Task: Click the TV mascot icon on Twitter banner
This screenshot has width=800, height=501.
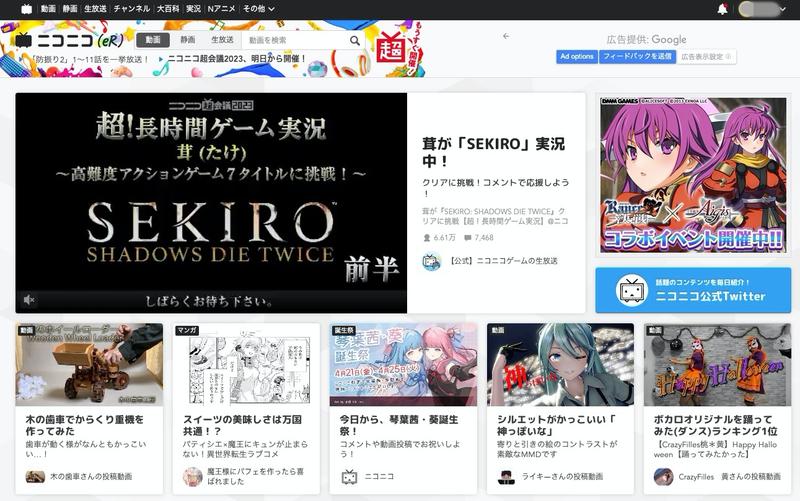Action: [631, 290]
